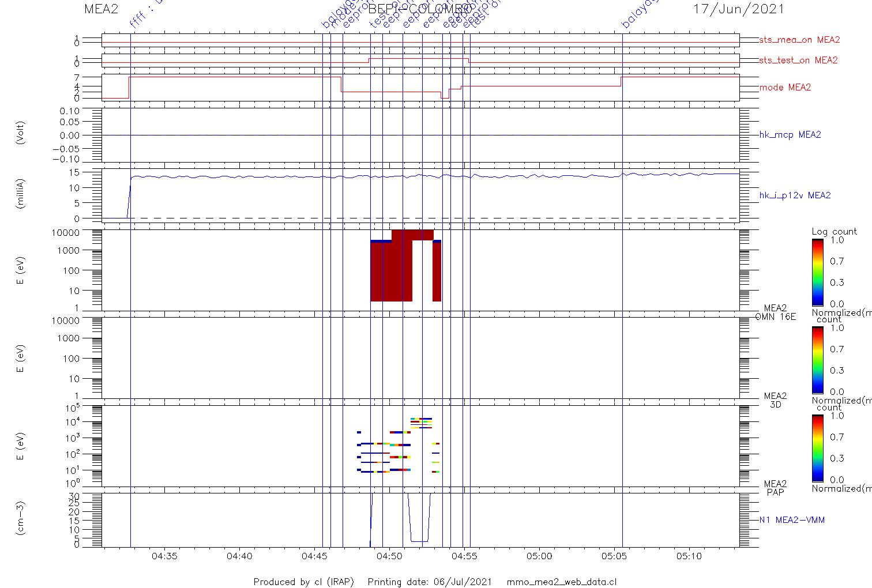
Task: Click the PAP panel label under MEA2
Action: click(776, 492)
